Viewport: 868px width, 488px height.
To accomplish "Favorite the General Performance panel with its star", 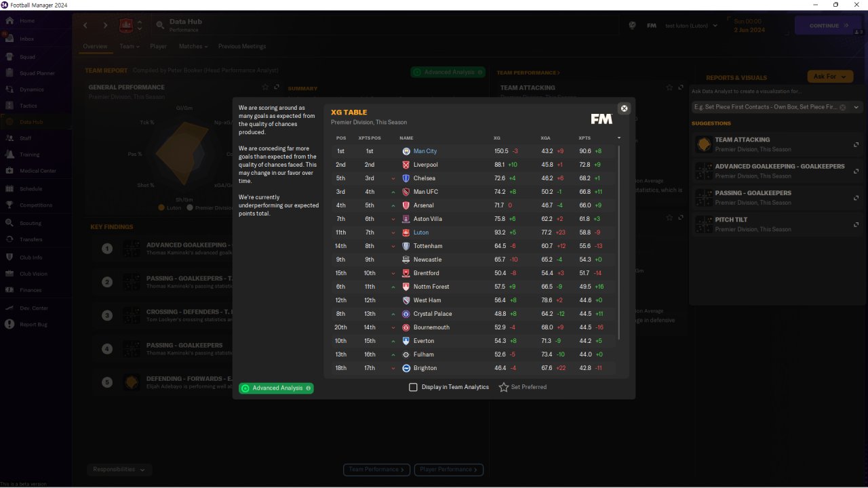I will point(265,87).
